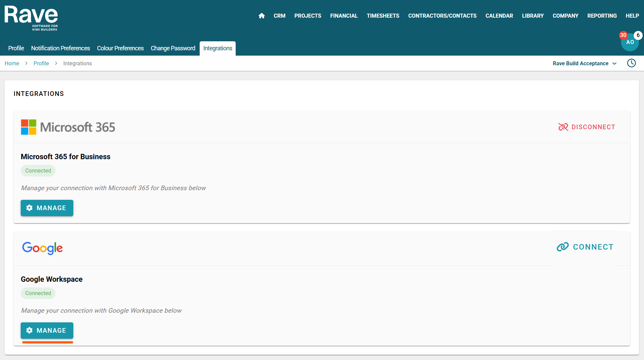Viewport: 644px width, 360px height.
Task: Click the Microsoft 365 logo
Action: [68, 127]
